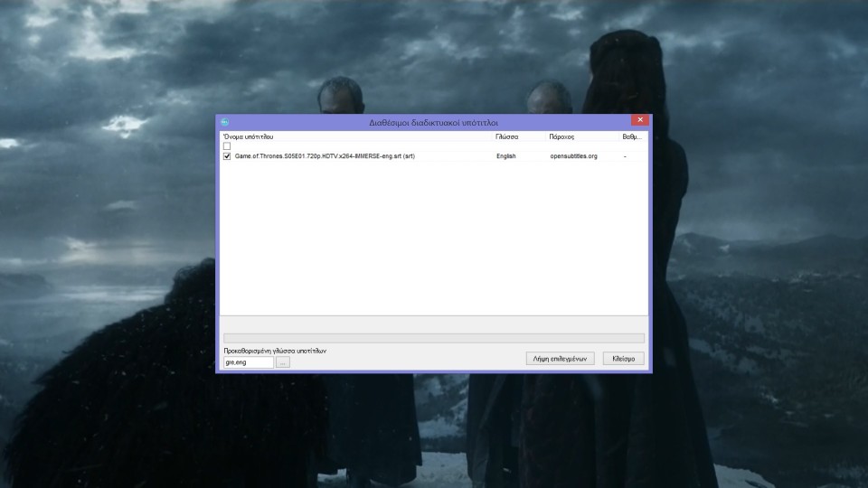Click the app icon in dialog title bar
This screenshot has height=488, width=868.
[x=225, y=122]
